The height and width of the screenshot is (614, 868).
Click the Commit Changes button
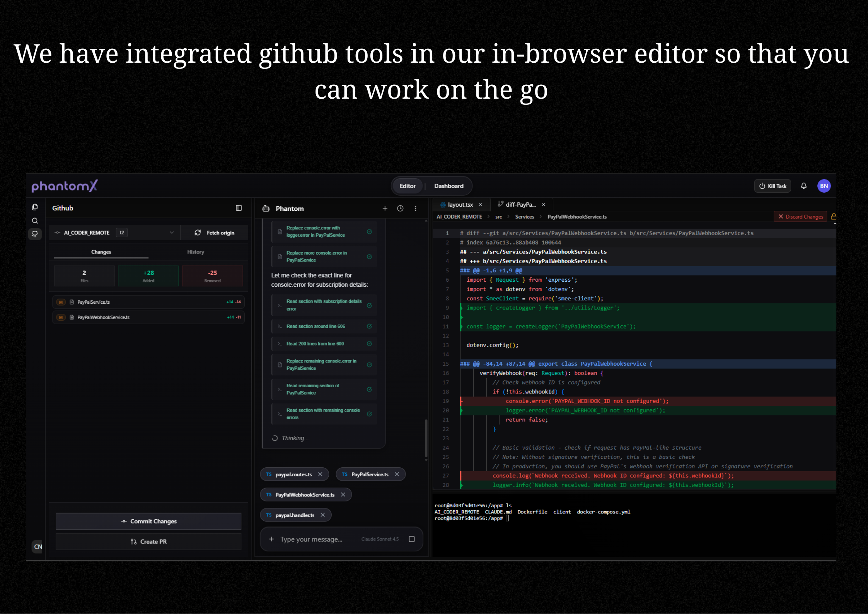point(148,521)
